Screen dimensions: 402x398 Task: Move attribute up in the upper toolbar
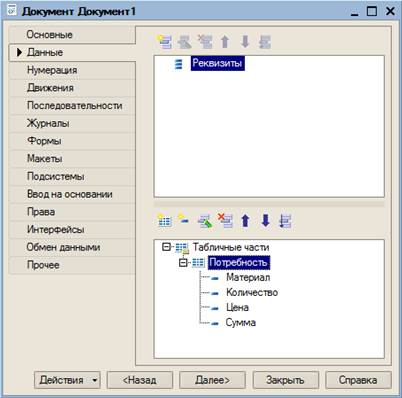click(225, 42)
